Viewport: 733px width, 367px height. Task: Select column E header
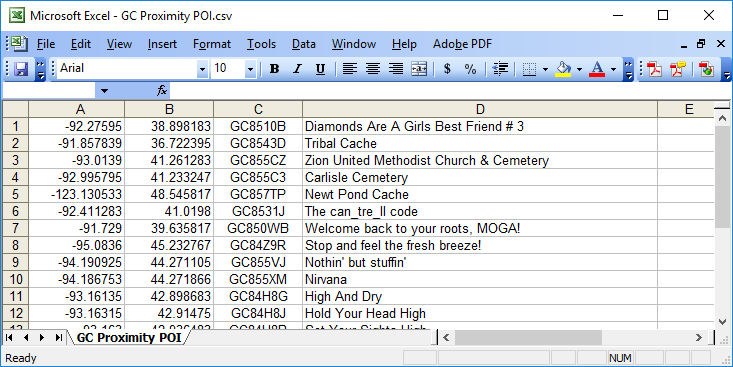[686, 109]
